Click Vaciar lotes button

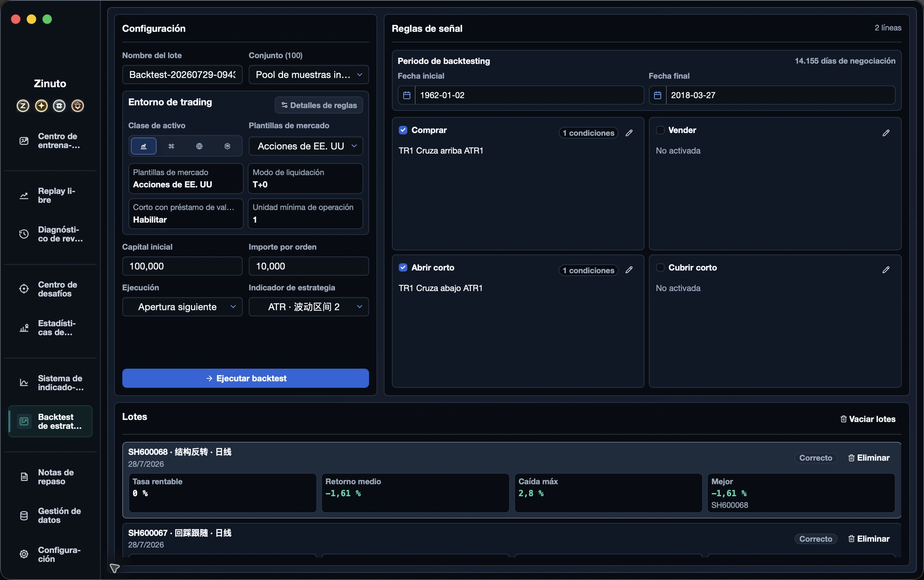[868, 419]
